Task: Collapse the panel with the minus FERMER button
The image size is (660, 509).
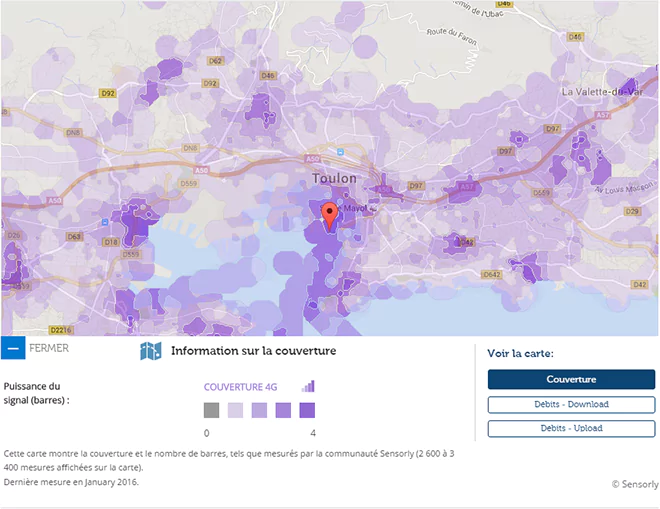Action: click(13, 349)
